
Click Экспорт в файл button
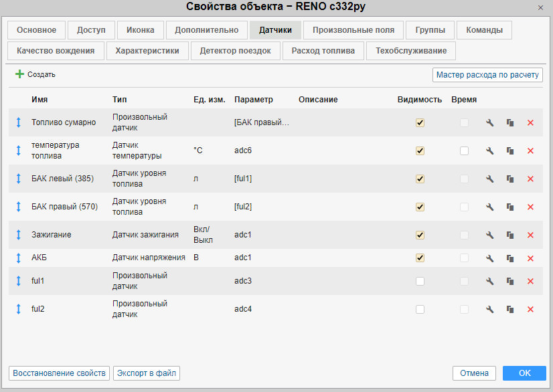147,373
